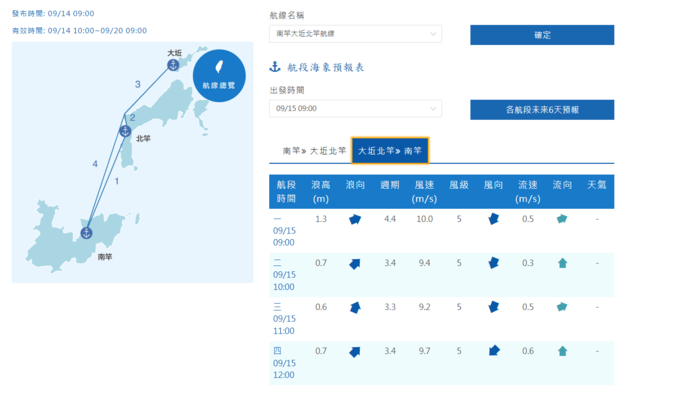
Task: Switch to the 南竿»大坵北竿 tab
Action: pos(314,151)
